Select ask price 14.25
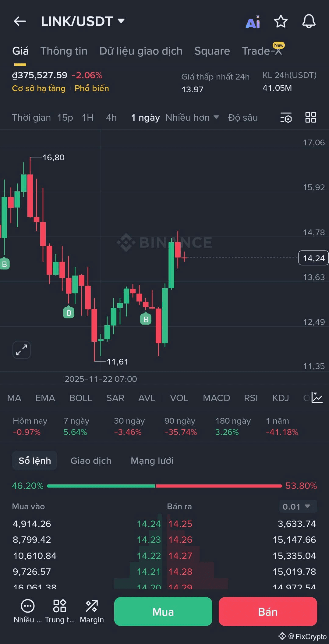This screenshot has width=329, height=644. [180, 524]
